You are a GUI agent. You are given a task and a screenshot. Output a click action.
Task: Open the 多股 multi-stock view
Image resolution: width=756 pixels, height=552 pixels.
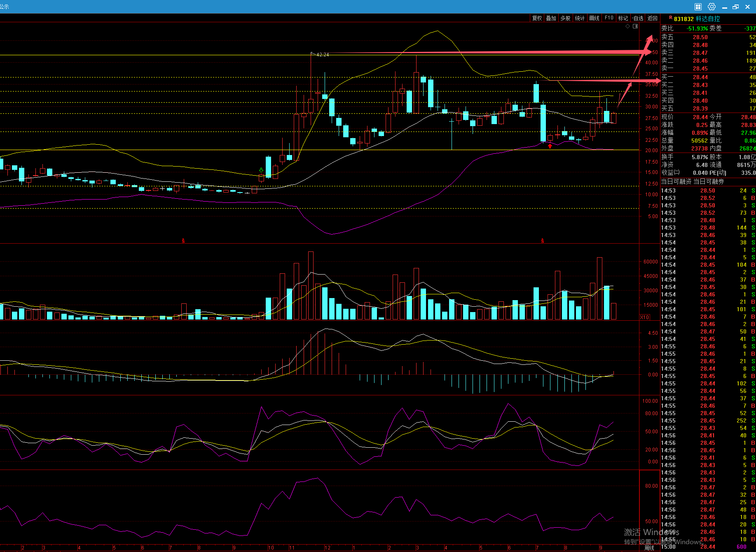click(565, 18)
